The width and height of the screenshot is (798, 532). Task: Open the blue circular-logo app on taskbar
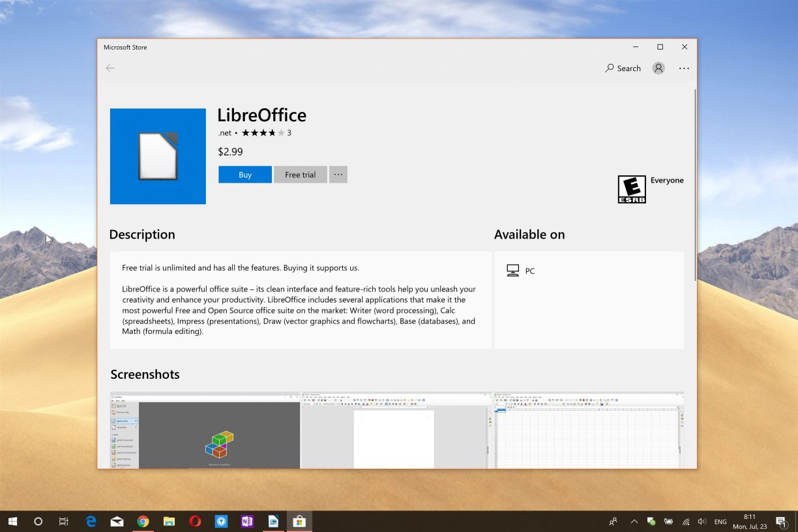point(221,522)
